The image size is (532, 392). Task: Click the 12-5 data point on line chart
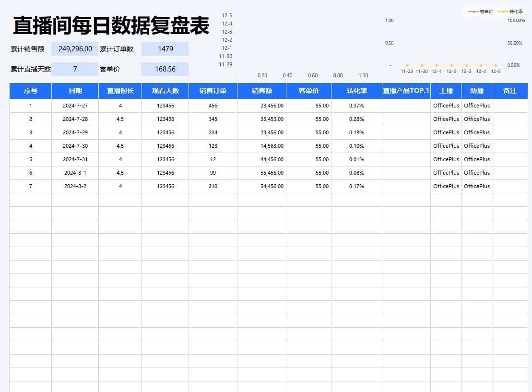point(496,65)
